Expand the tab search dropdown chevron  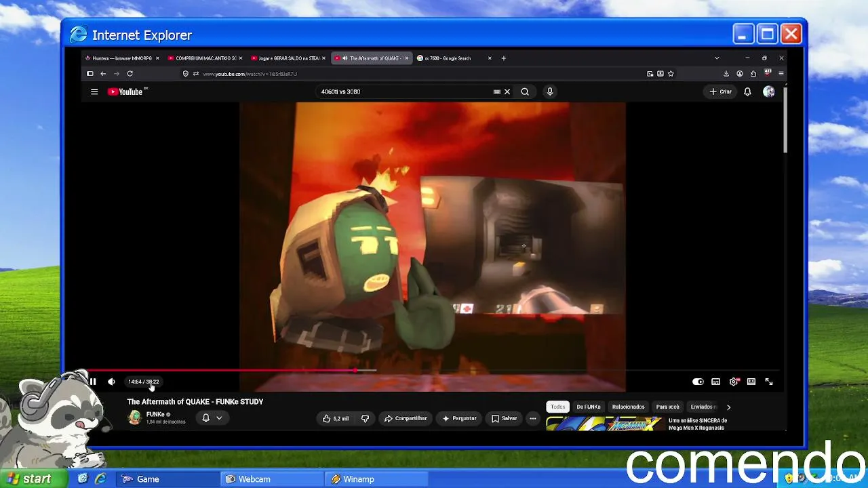(717, 58)
